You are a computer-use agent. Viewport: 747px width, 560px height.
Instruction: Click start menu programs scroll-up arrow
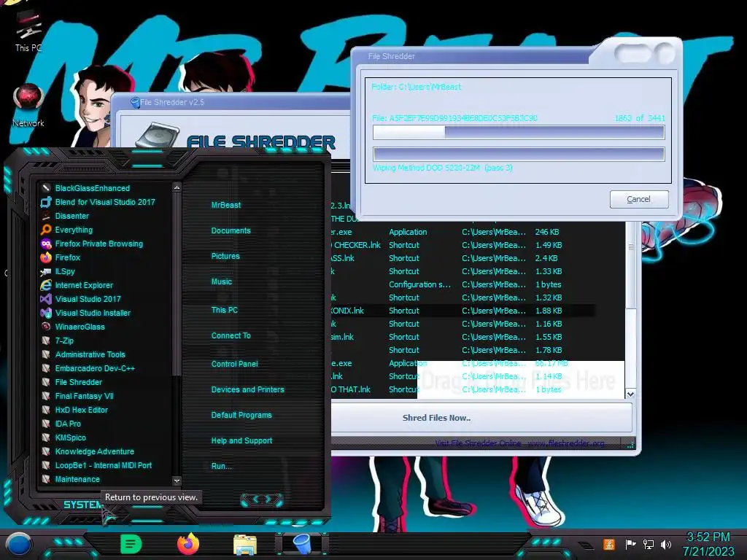(177, 187)
